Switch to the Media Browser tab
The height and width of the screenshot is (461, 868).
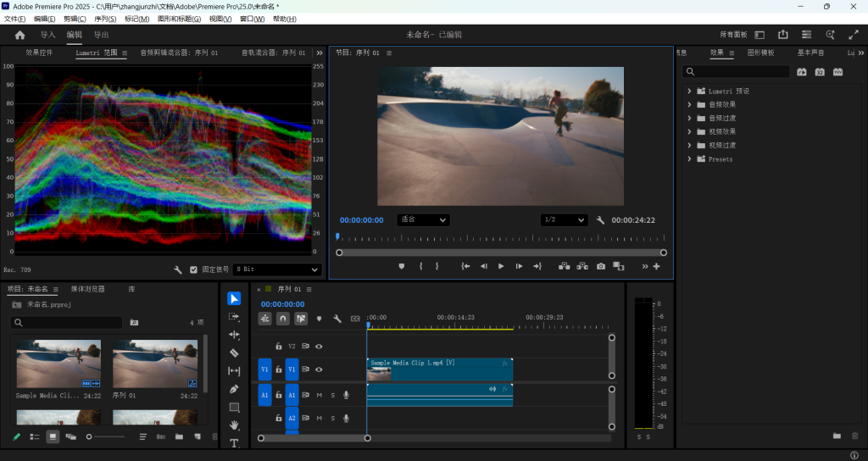click(87, 289)
